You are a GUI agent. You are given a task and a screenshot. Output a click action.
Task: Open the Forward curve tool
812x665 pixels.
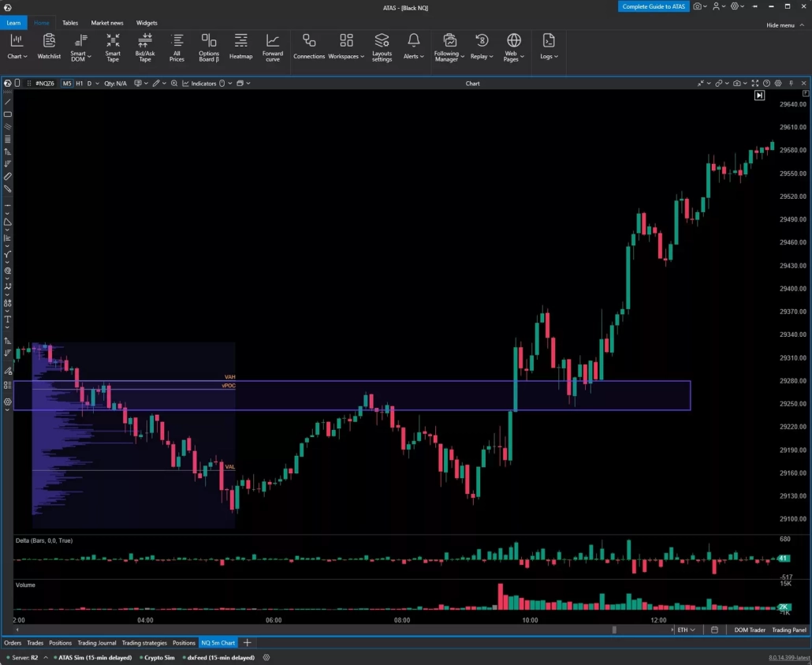click(x=273, y=47)
